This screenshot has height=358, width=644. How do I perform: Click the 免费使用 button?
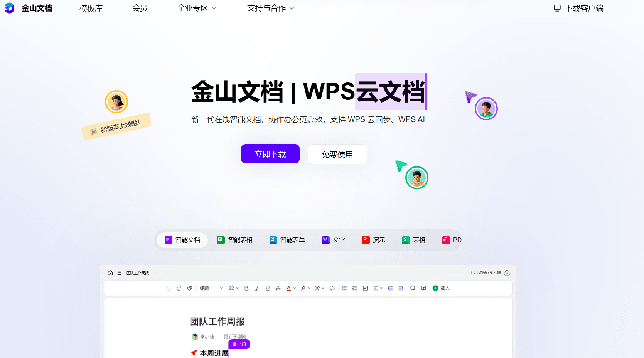pos(337,154)
